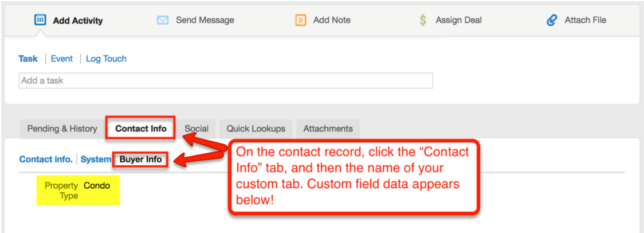Image resolution: width=644 pixels, height=233 pixels.
Task: Click the Add Note notepad icon
Action: (x=300, y=20)
